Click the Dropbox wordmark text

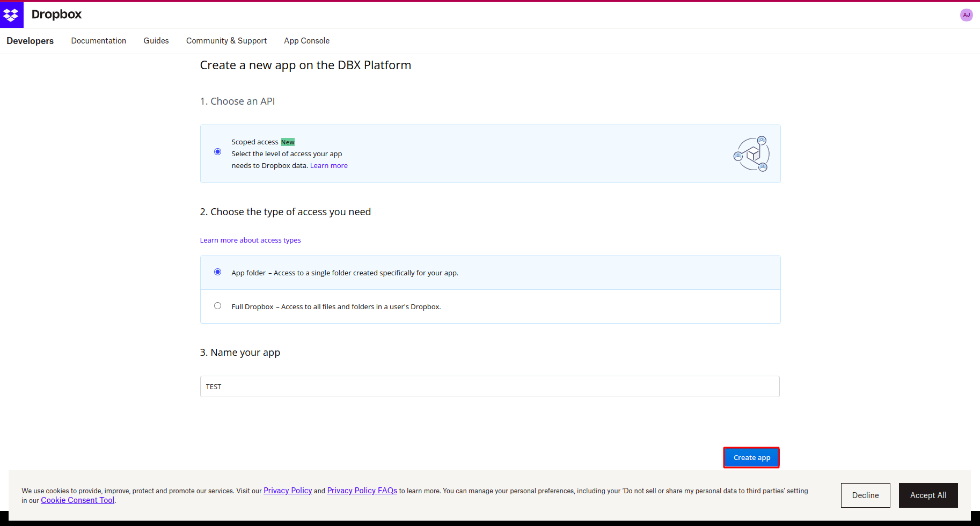pos(56,14)
